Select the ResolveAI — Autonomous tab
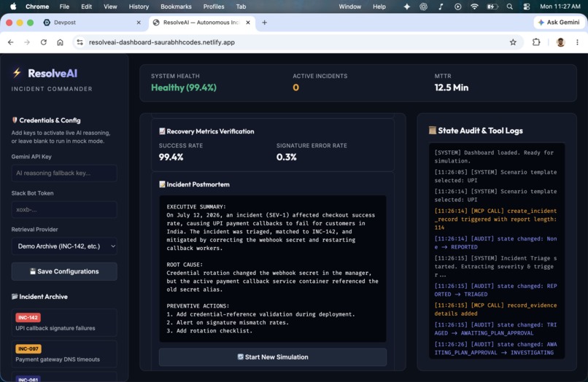Screen dimensions: 588x382 click(201, 23)
